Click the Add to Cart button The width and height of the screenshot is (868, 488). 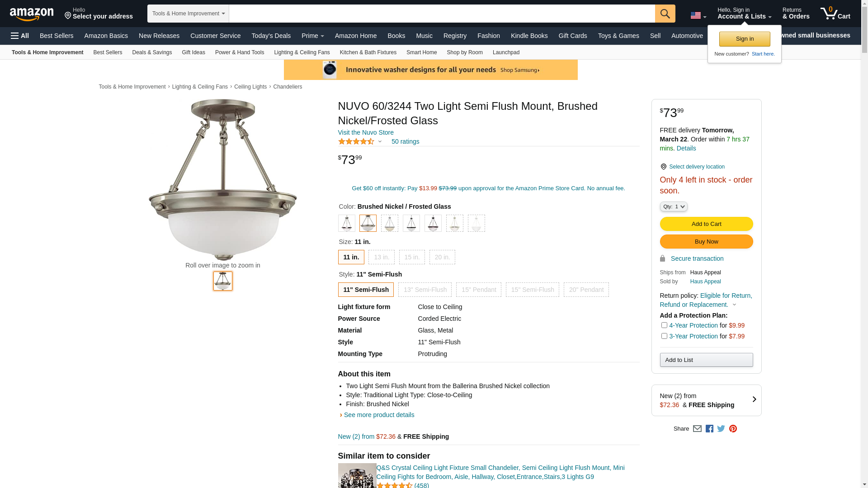coord(706,224)
